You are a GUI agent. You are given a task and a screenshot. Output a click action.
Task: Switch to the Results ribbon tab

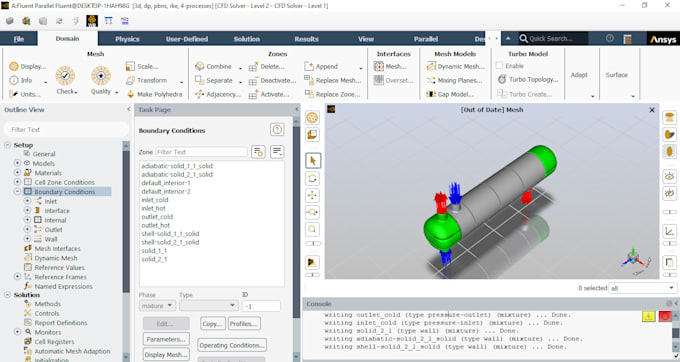tap(307, 39)
